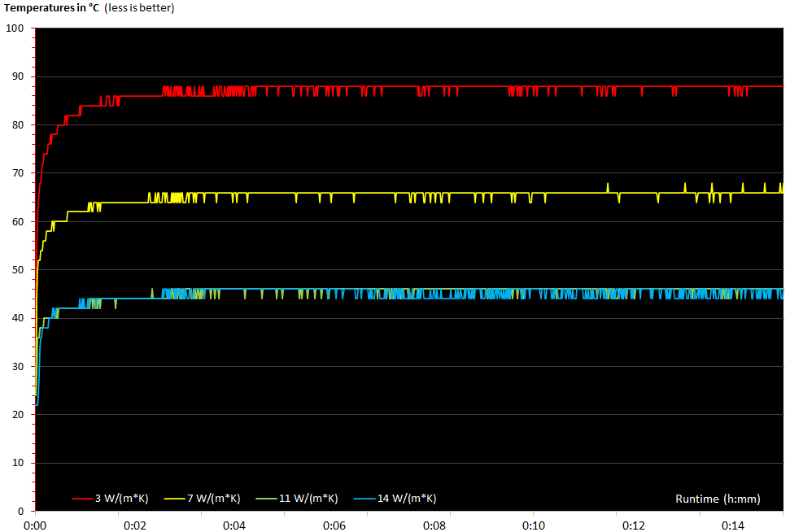This screenshot has height=532, width=803.
Task: Click the 80 y-axis label
Action: pos(17,125)
